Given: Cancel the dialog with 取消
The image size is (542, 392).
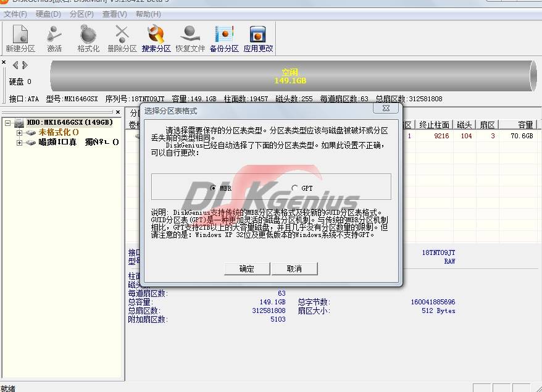Looking at the screenshot, I should (x=294, y=269).
